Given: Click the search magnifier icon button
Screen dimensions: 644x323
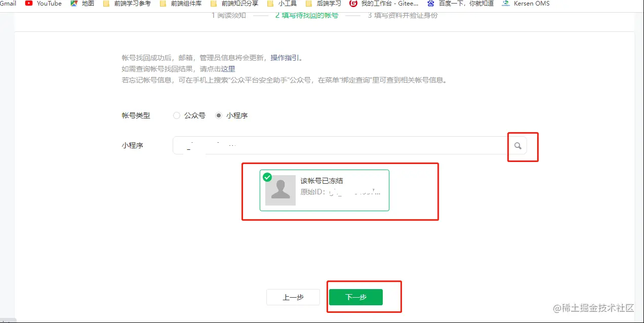Looking at the screenshot, I should point(517,146).
